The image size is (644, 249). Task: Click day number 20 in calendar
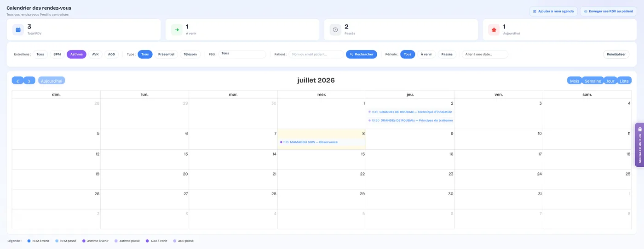click(185, 174)
